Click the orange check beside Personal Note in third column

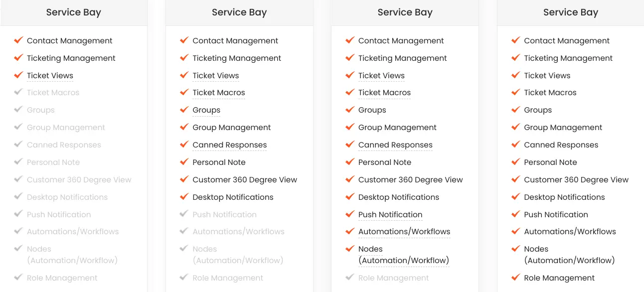[349, 162]
